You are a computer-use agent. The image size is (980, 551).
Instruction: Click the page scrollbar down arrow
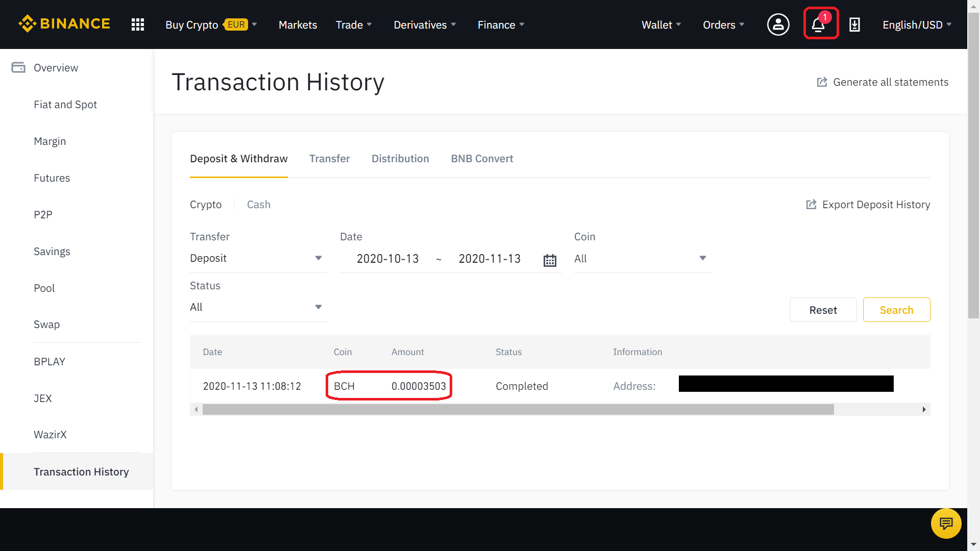click(x=973, y=544)
